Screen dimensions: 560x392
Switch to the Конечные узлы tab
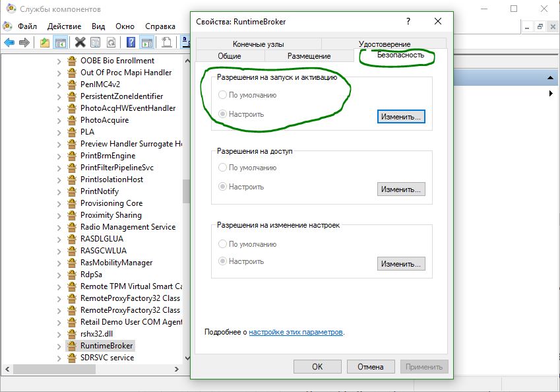coord(259,44)
